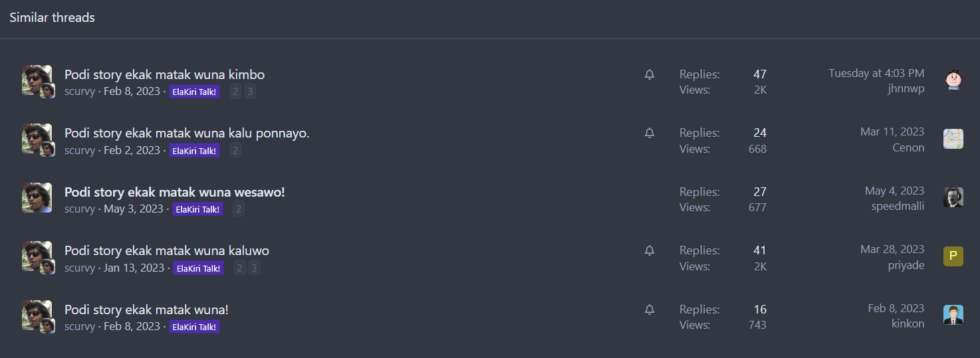Open speedmalli's portrait avatar

point(953,197)
